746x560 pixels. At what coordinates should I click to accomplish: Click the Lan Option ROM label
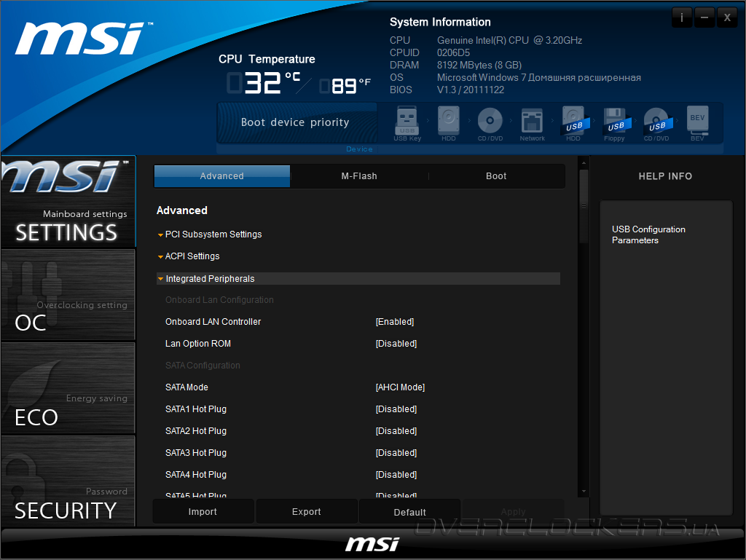[198, 344]
